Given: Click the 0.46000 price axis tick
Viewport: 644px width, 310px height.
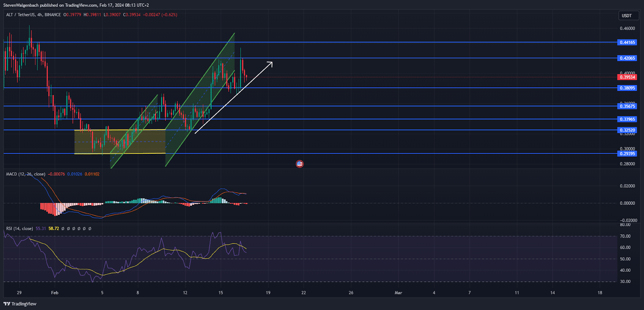Looking at the screenshot, I should pyautogui.click(x=627, y=28).
